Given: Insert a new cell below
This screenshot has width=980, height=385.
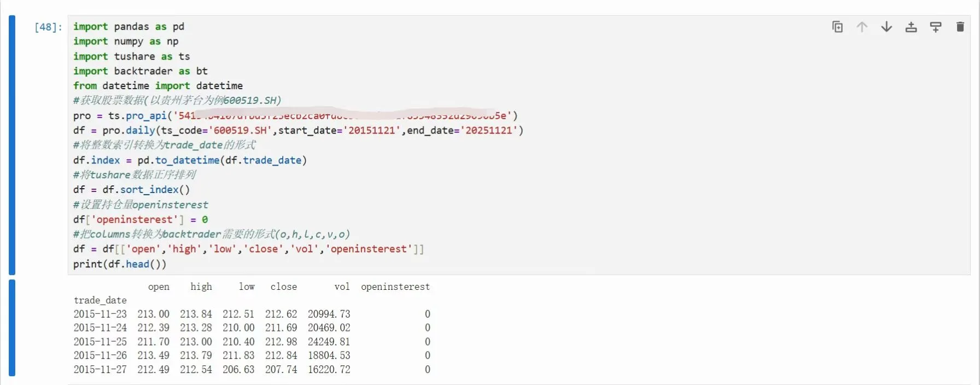Looking at the screenshot, I should click(936, 27).
